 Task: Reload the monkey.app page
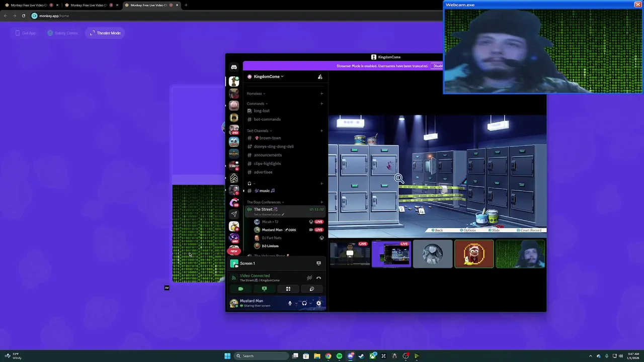(23, 16)
